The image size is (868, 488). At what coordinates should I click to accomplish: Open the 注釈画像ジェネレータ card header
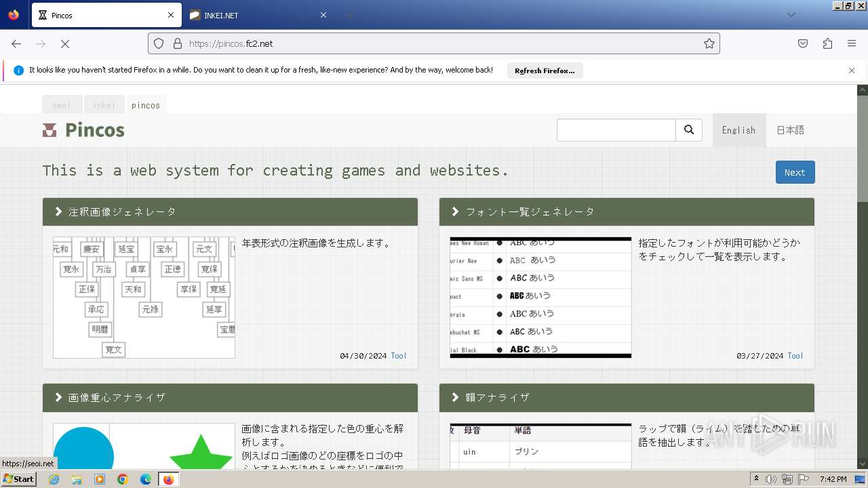230,212
